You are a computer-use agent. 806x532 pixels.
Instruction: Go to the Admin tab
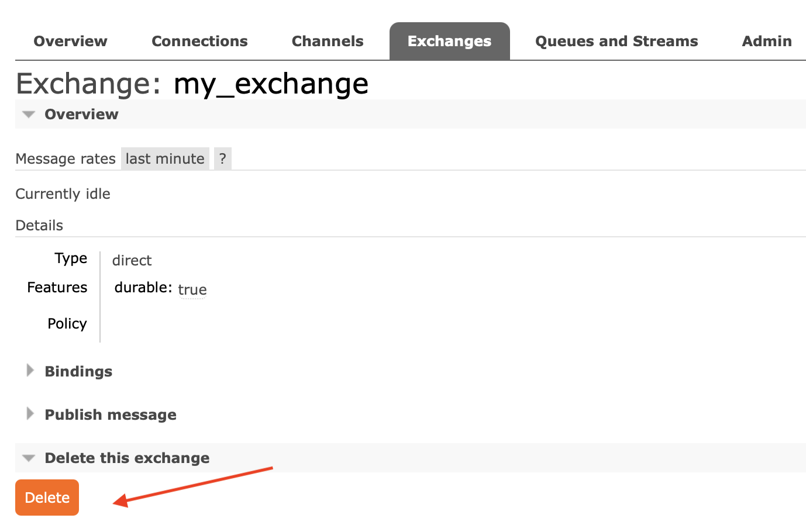coord(767,41)
